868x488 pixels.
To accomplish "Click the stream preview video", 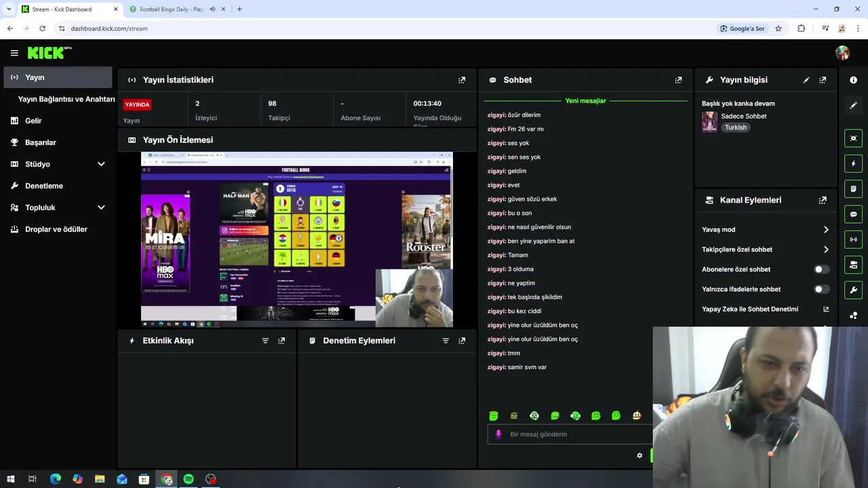I will [x=297, y=240].
